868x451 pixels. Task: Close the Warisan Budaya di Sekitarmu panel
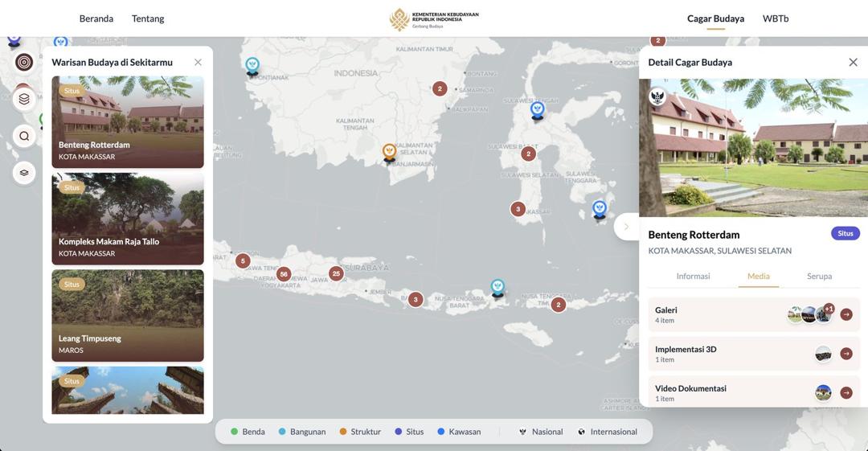coord(198,62)
